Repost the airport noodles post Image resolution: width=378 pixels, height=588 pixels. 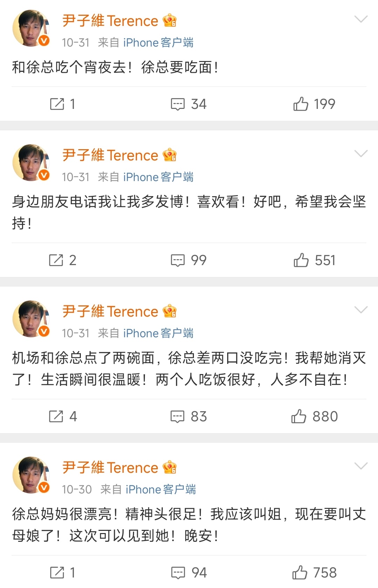point(56,416)
